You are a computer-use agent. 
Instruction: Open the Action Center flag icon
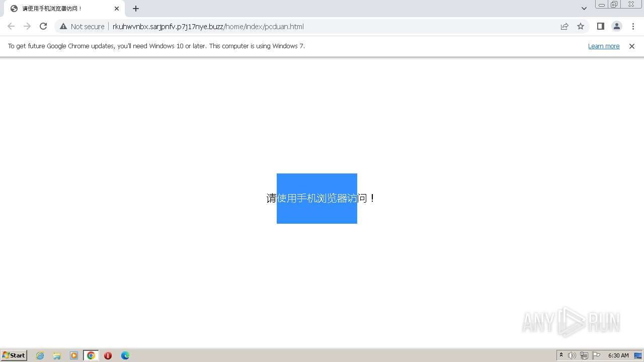[x=596, y=355]
